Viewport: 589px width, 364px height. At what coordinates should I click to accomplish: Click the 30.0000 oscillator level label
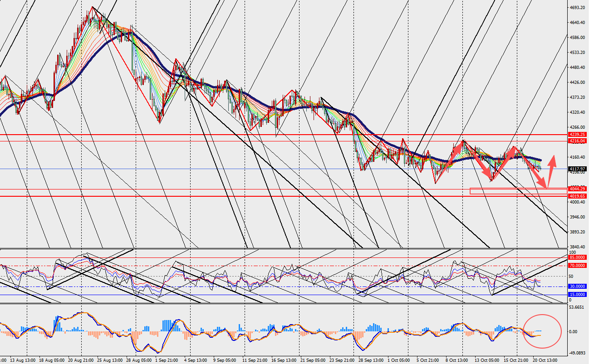[578, 286]
